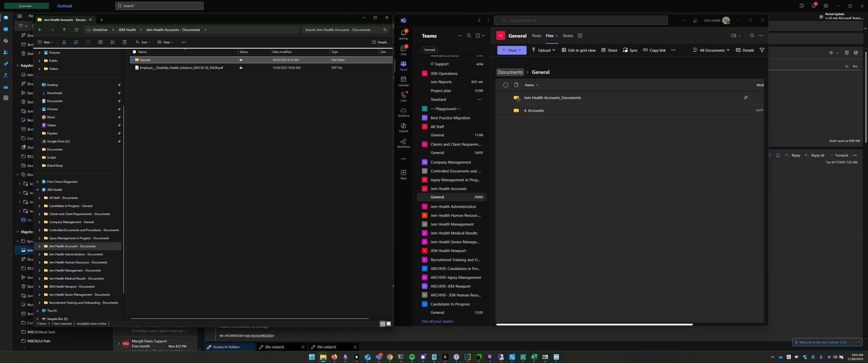This screenshot has width=868, height=363.
Task: Open the All Documents view dropdown in Teams
Action: [x=711, y=50]
